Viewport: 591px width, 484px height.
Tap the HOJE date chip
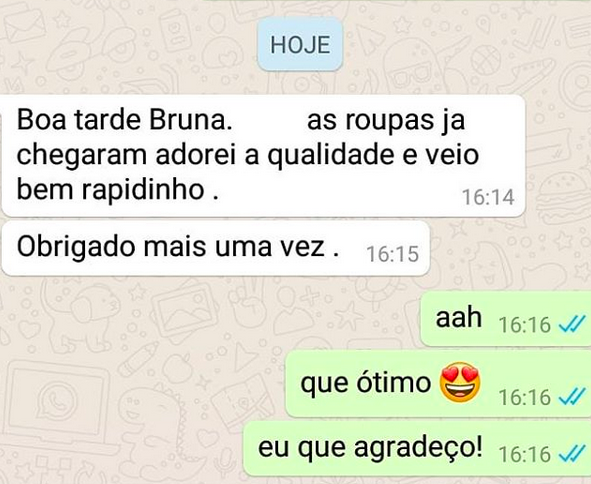click(x=300, y=44)
